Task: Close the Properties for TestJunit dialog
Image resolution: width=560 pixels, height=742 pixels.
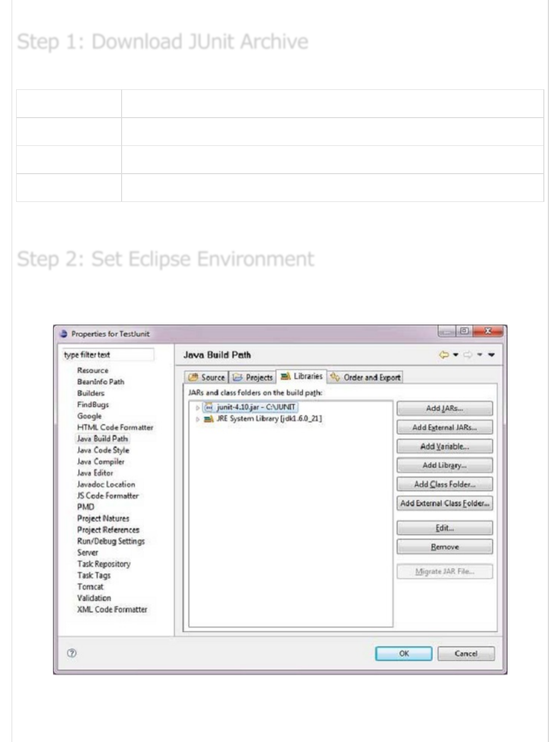Action: (x=488, y=331)
